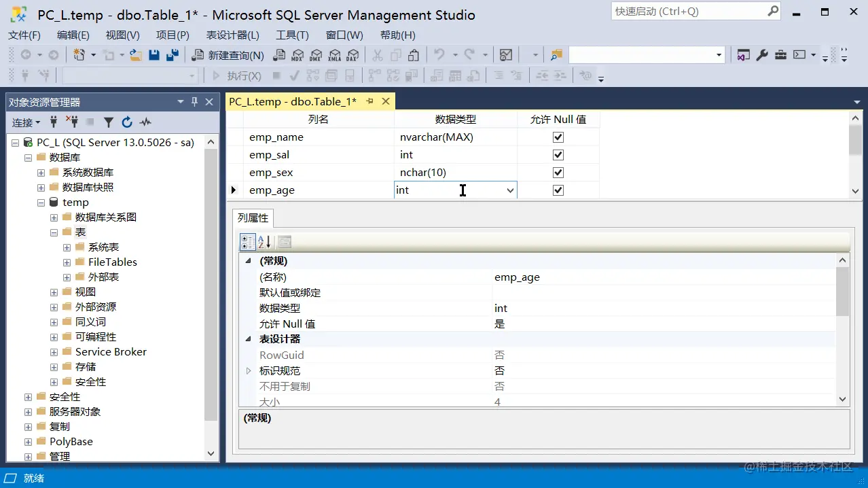
Task: Select the 列属性 tab
Action: 253,218
